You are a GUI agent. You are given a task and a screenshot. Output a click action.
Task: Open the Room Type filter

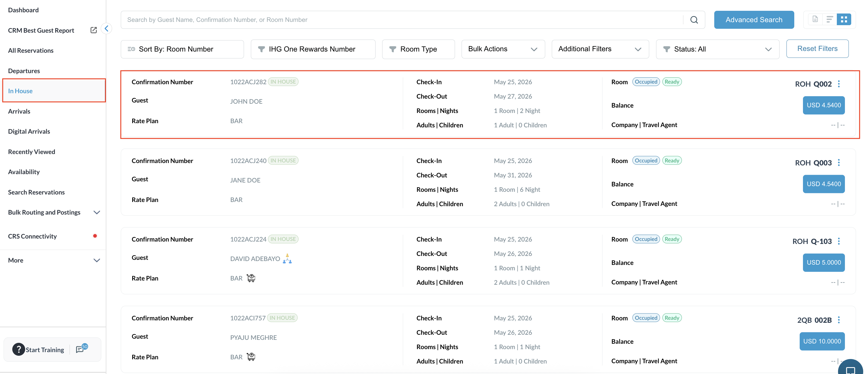pos(418,49)
